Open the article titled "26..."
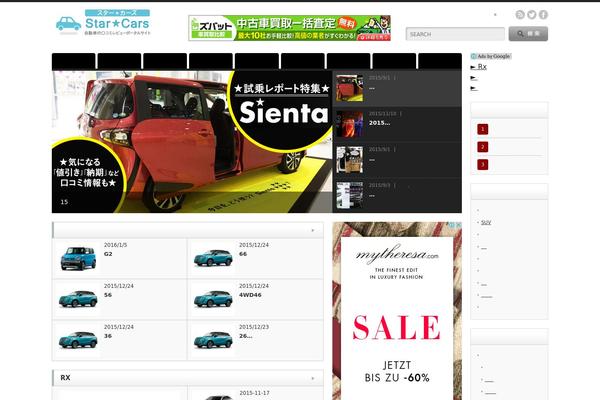This screenshot has width=600, height=400. pos(246,336)
